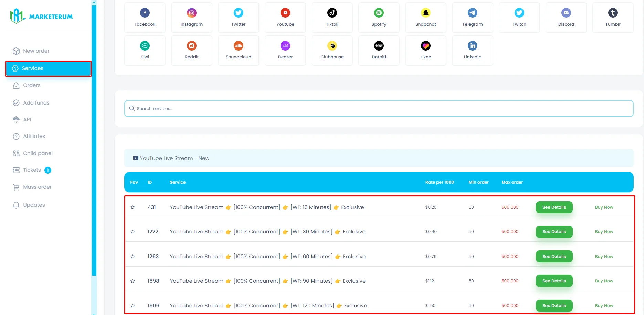Select the Snapchat platform tile

[426, 18]
